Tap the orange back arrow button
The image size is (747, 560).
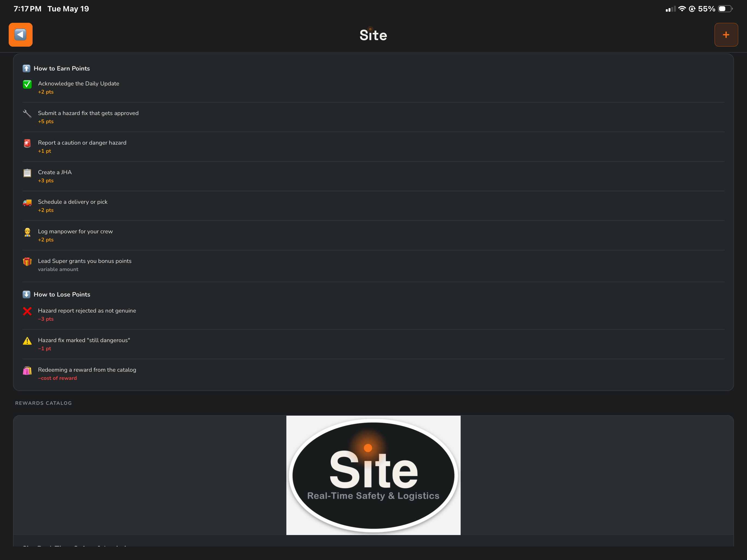tap(21, 35)
